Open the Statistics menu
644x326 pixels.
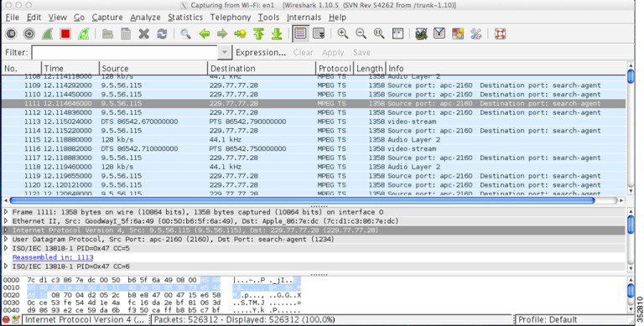185,18
